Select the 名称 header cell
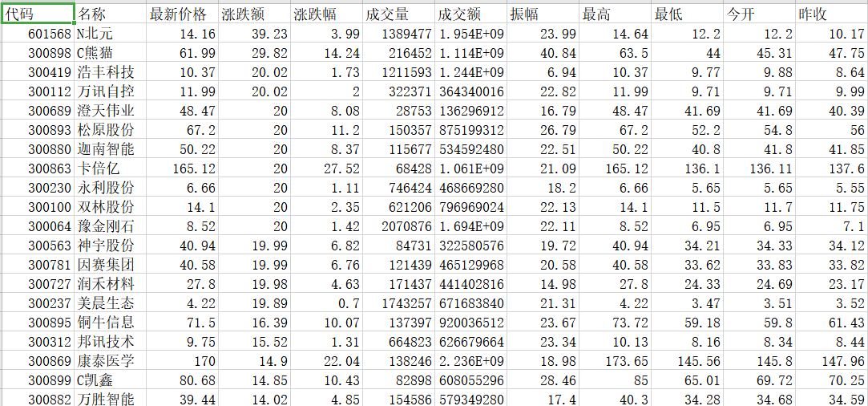Viewport: 868px width, 406px height. pos(111,14)
